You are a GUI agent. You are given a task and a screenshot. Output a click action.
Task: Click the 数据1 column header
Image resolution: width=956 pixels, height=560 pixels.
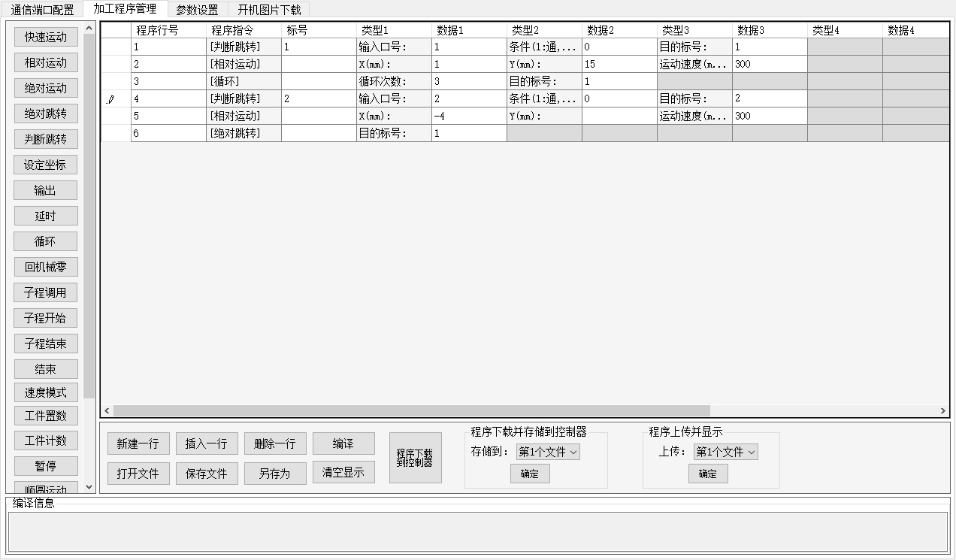pyautogui.click(x=469, y=30)
